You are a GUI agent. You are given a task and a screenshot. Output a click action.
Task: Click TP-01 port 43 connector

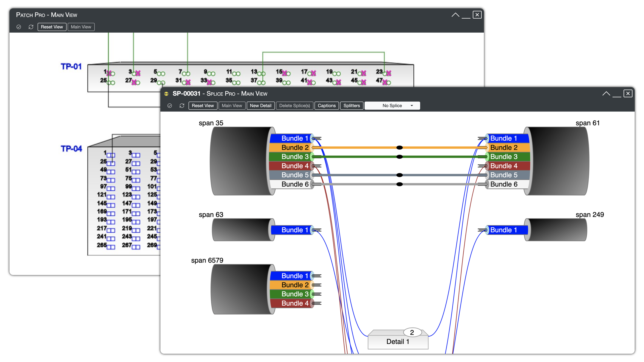(x=337, y=82)
